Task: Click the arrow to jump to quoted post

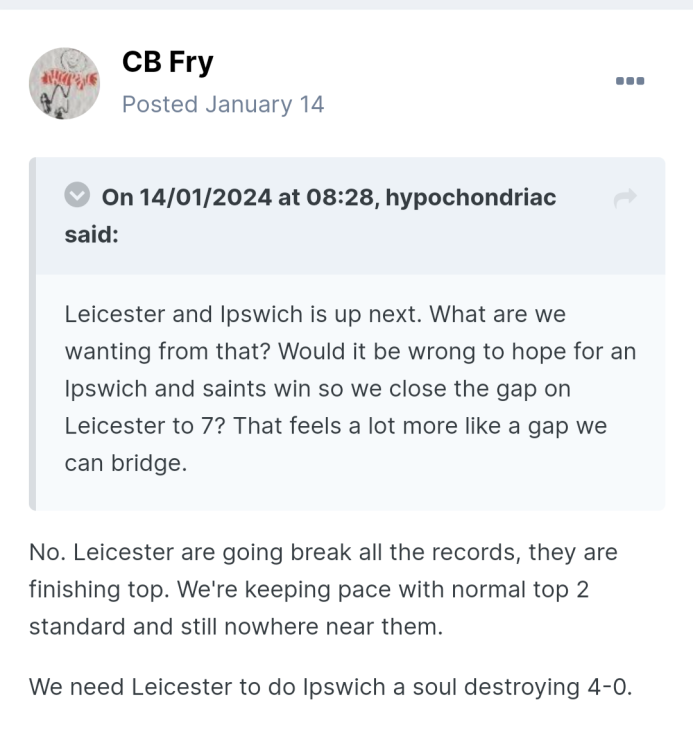Action: pos(625,198)
